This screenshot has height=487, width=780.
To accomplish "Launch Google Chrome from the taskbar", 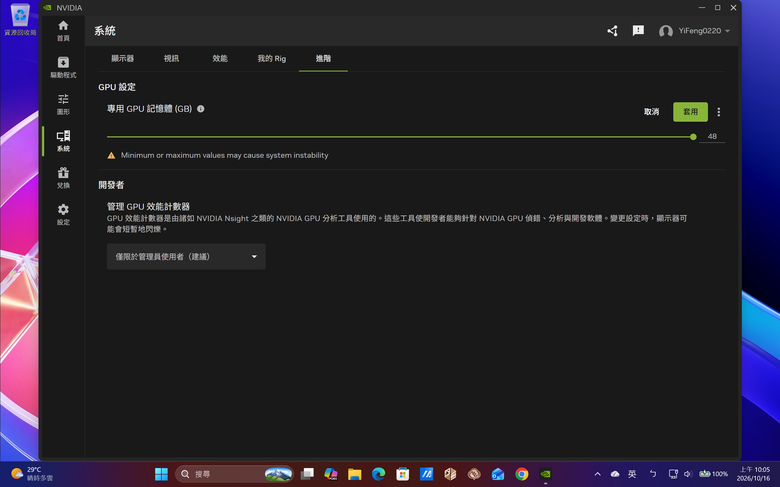I will pyautogui.click(x=522, y=474).
